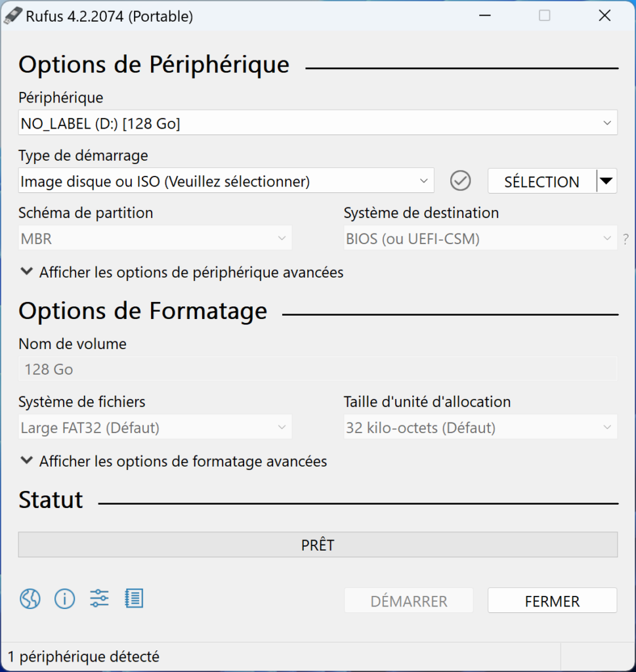The width and height of the screenshot is (636, 672).
Task: Click the status text '1 périphérique détecté'
Action: [x=83, y=656]
